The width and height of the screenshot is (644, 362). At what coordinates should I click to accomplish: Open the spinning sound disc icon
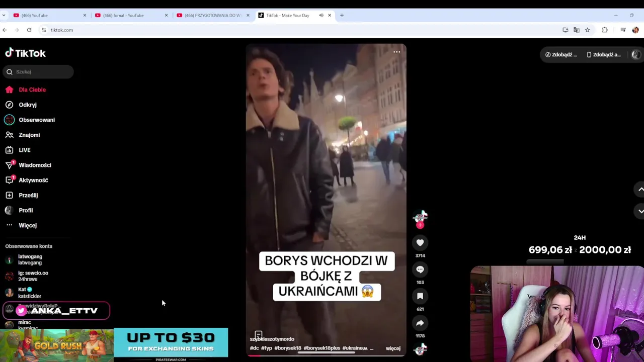pyautogui.click(x=420, y=348)
